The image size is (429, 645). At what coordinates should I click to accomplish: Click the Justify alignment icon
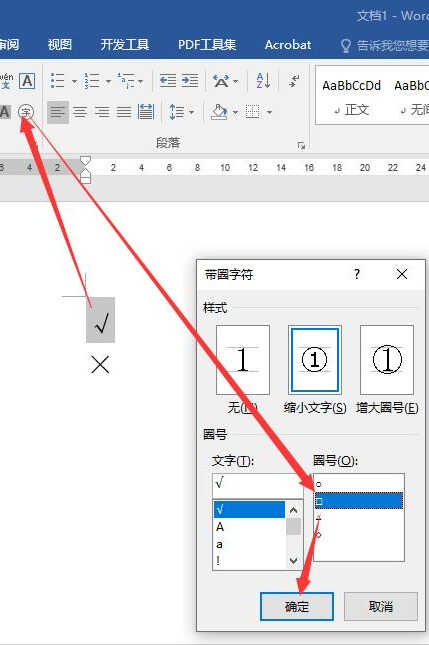(124, 112)
